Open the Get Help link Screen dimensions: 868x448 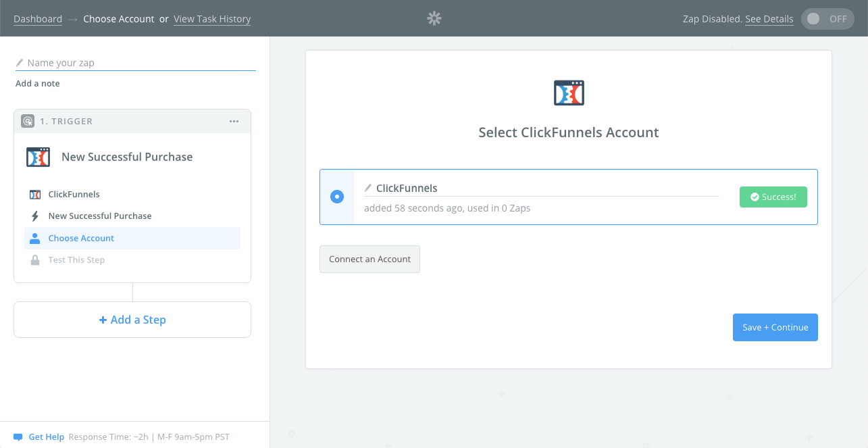pos(47,437)
